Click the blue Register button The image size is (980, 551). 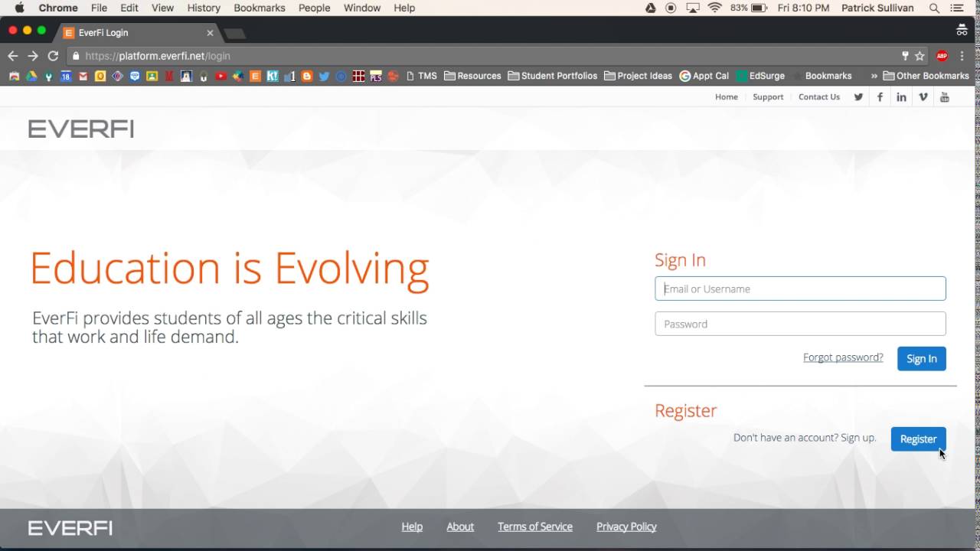pyautogui.click(x=919, y=439)
